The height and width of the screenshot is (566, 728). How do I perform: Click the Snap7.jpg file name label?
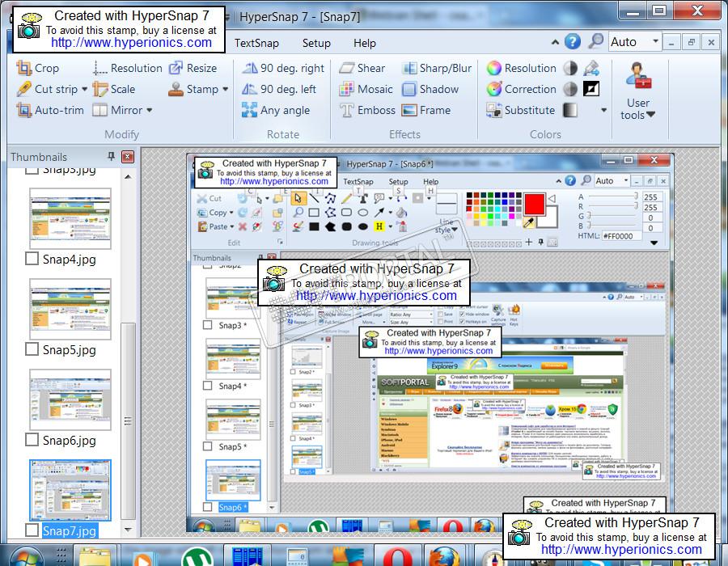coord(70,530)
